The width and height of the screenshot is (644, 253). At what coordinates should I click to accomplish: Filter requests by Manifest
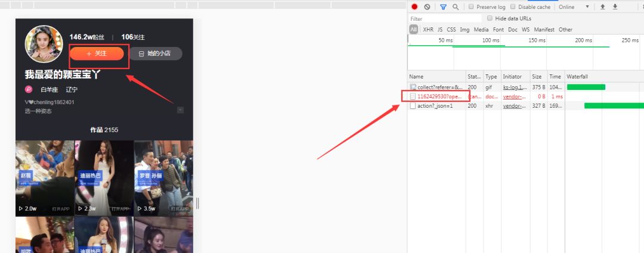(x=544, y=30)
